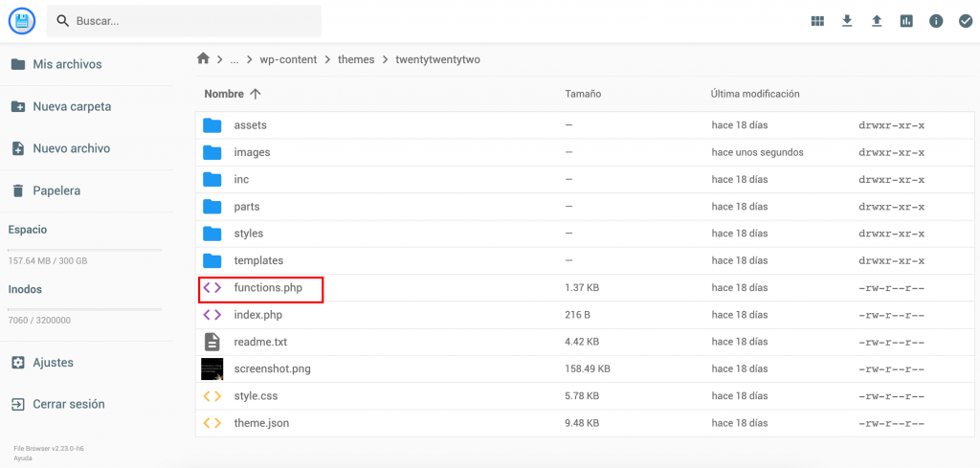980x468 pixels.
Task: Open Mis archivos in sidebar
Action: [x=66, y=64]
